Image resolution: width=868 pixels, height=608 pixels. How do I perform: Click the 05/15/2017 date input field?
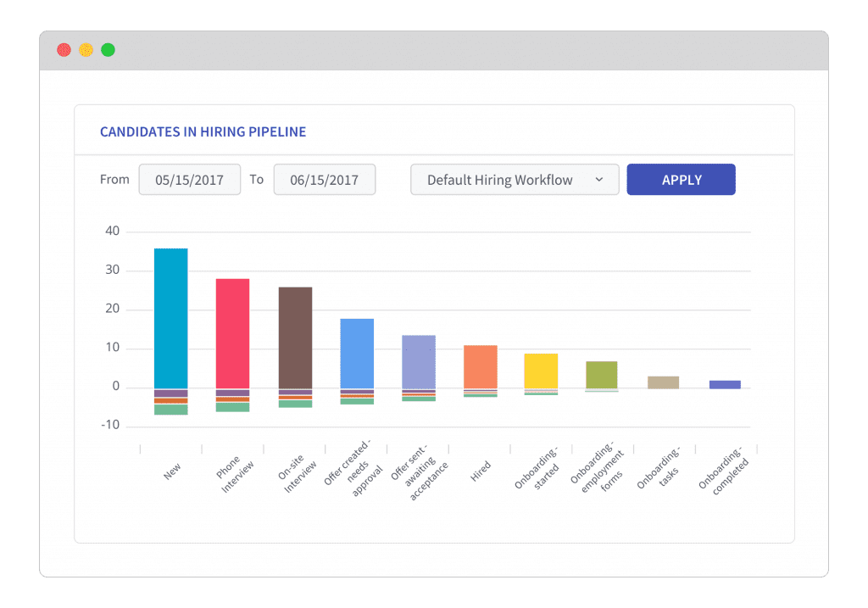(189, 179)
